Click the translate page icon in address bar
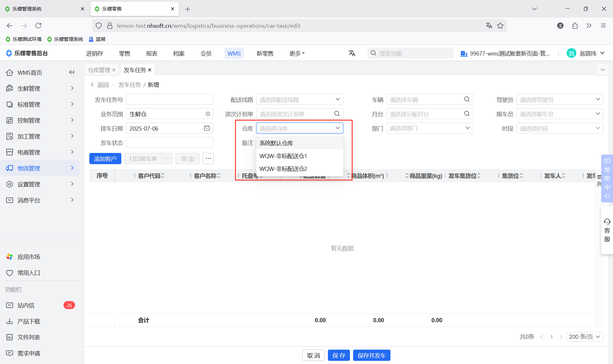The width and height of the screenshot is (613, 364). pos(489,26)
